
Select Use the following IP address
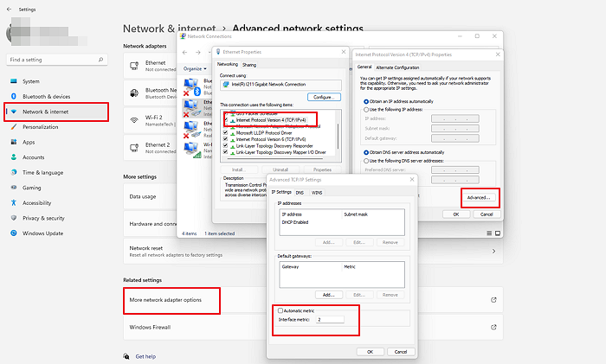click(366, 110)
